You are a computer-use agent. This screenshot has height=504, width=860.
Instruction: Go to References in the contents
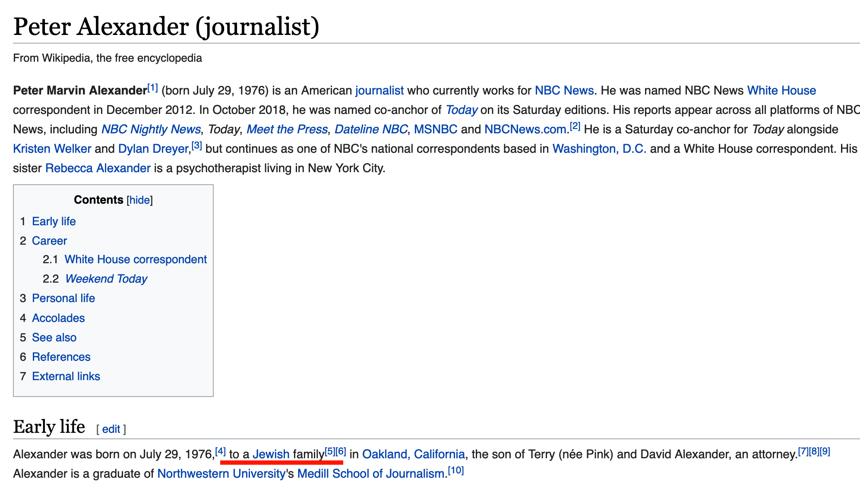(x=61, y=357)
